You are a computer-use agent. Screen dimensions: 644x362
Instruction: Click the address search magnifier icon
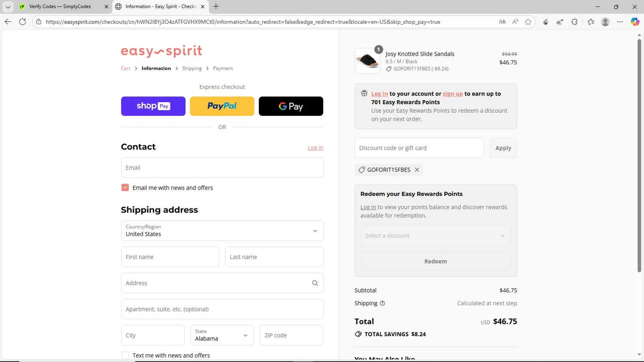pos(315,283)
